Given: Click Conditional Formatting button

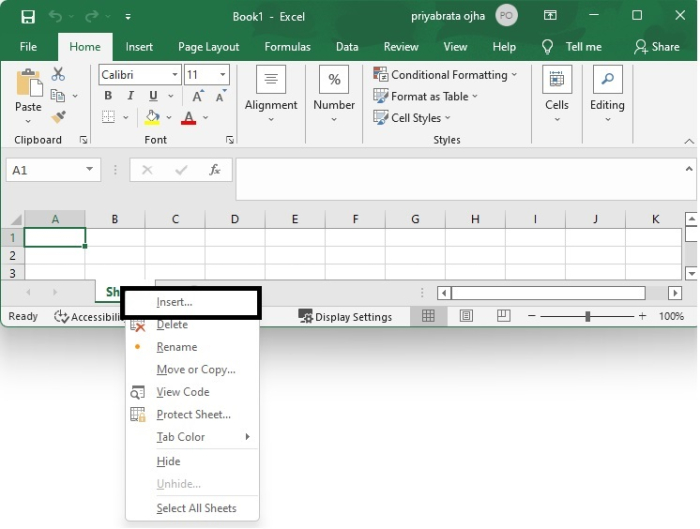Looking at the screenshot, I should click(x=445, y=75).
